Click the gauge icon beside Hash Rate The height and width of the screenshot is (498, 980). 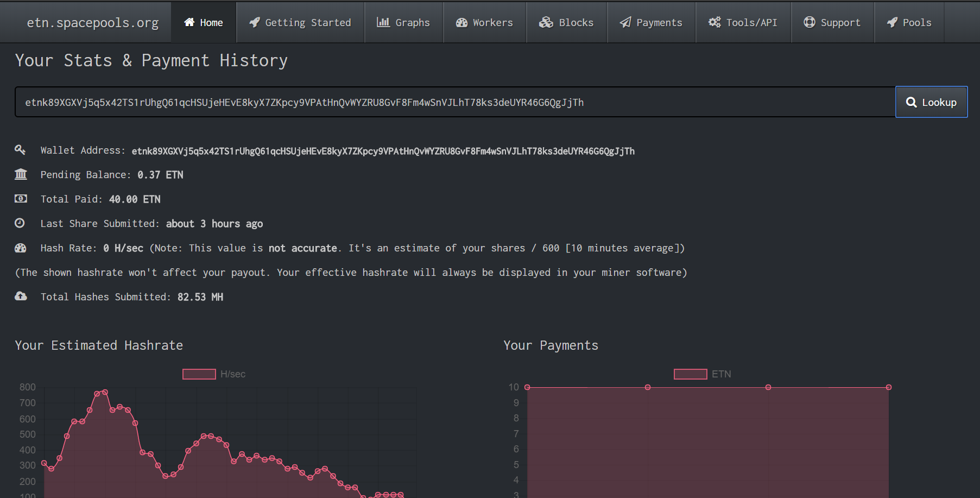pos(21,248)
